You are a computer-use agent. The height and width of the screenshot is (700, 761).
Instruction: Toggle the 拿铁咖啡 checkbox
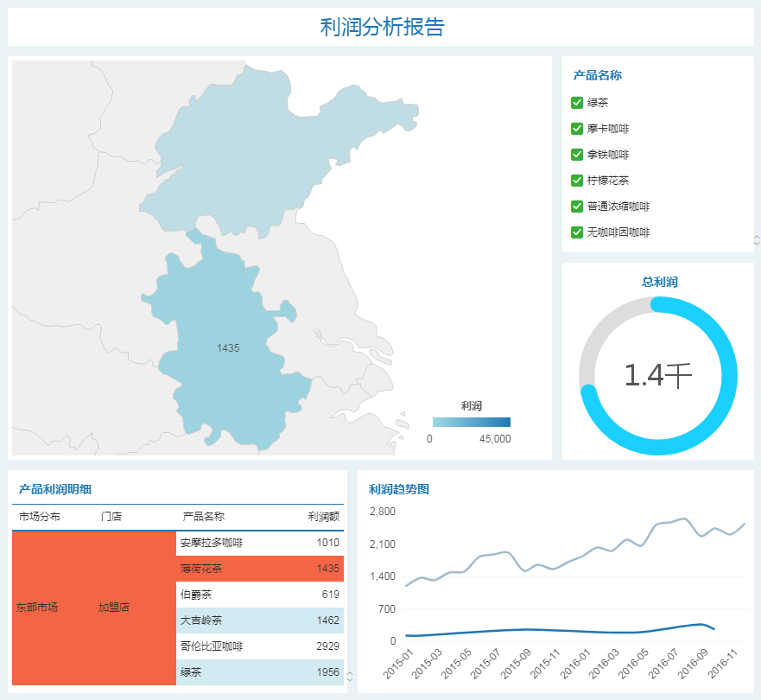[x=576, y=155]
